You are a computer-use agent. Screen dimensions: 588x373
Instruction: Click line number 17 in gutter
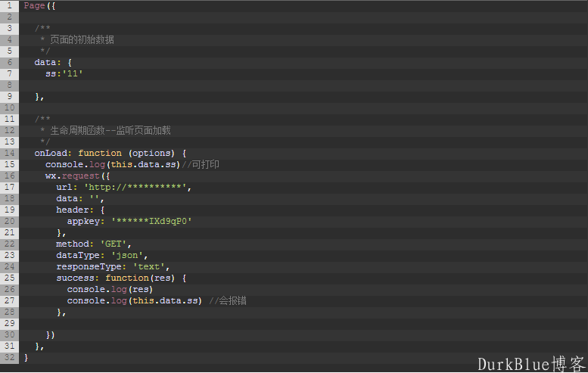tap(10, 187)
